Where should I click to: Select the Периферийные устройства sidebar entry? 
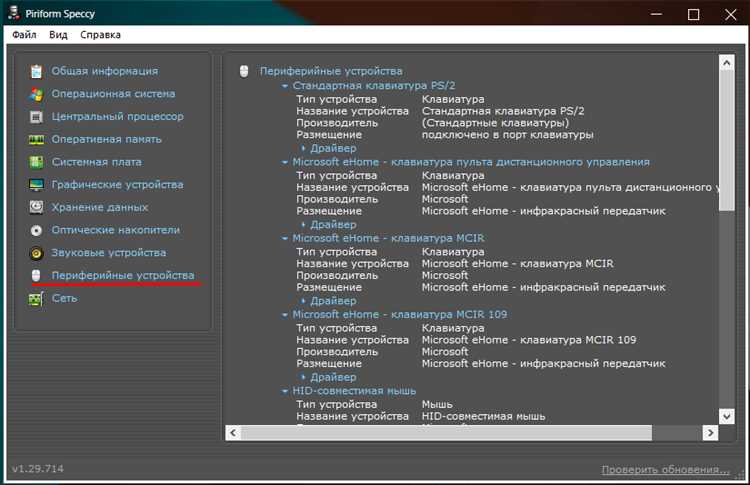click(123, 276)
